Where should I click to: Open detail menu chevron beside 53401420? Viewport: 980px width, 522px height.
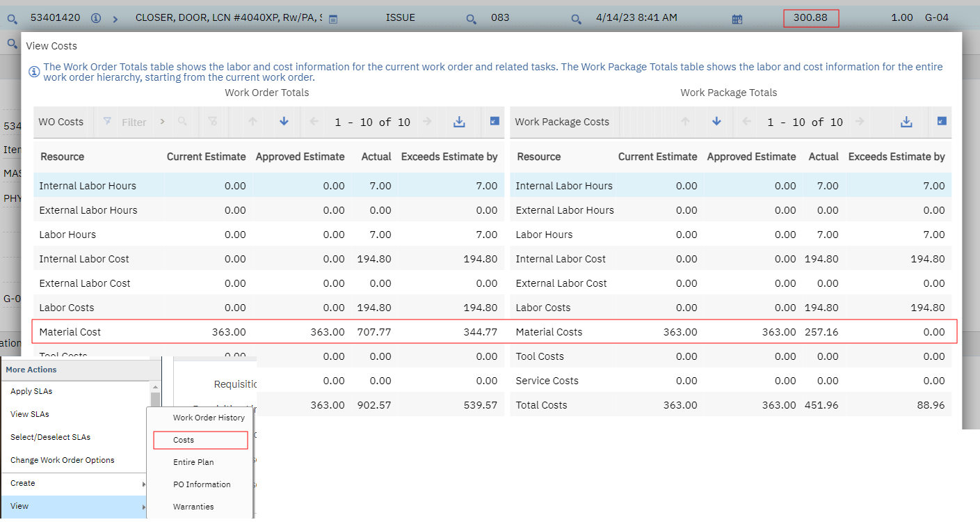(115, 18)
